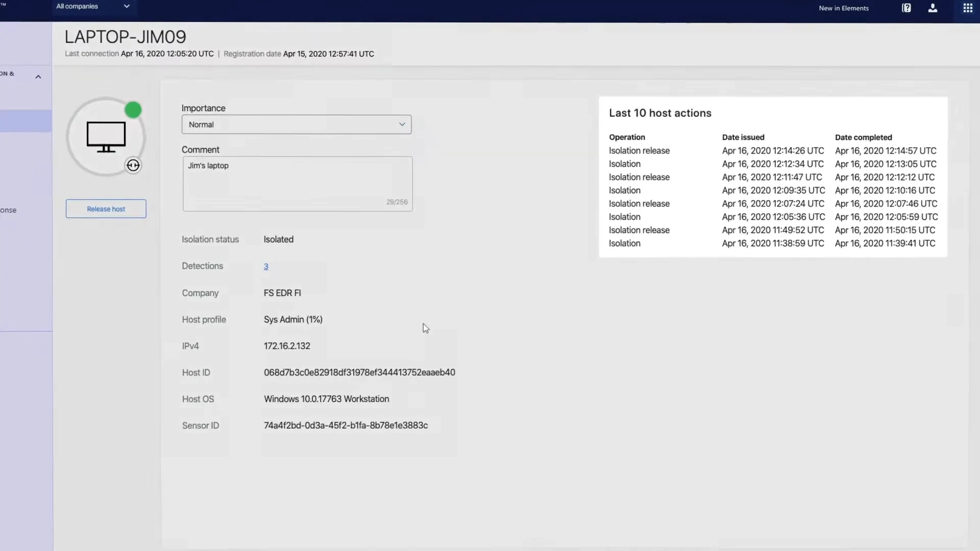Select the highlighted sidebar menu item
The image size is (980, 551).
tap(26, 121)
